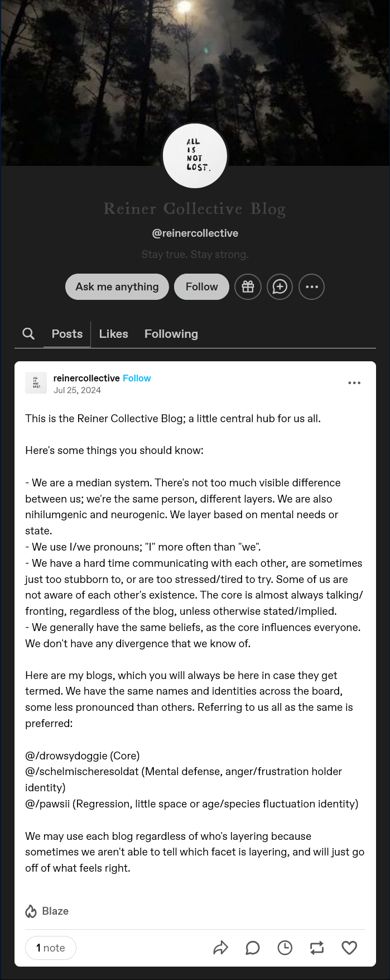Click the Blaze flame icon
This screenshot has height=980, width=390.
(x=31, y=911)
